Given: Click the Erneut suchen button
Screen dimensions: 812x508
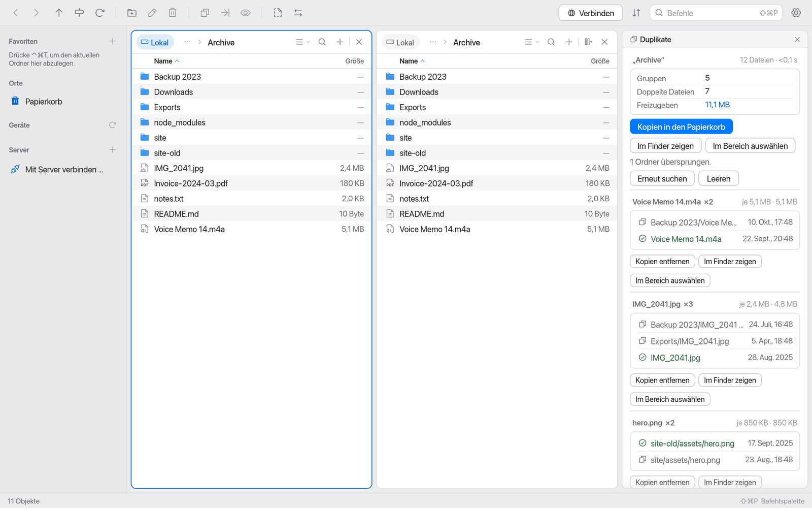Looking at the screenshot, I should tap(662, 179).
